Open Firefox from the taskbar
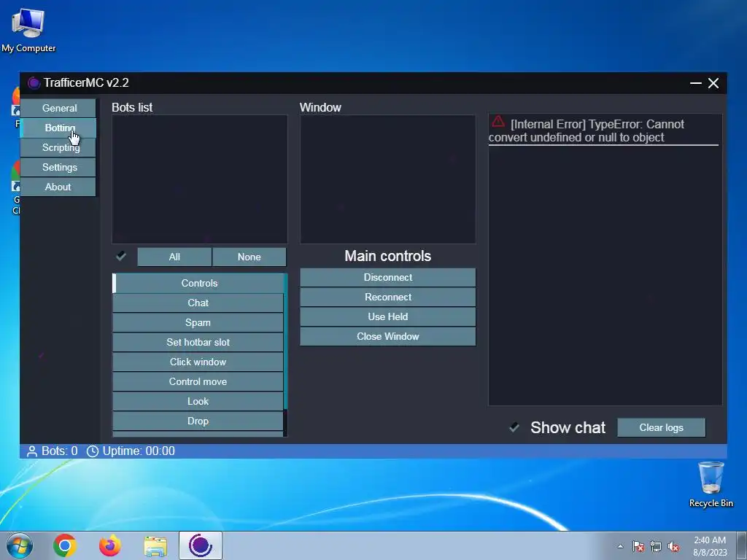The width and height of the screenshot is (747, 560). (110, 545)
